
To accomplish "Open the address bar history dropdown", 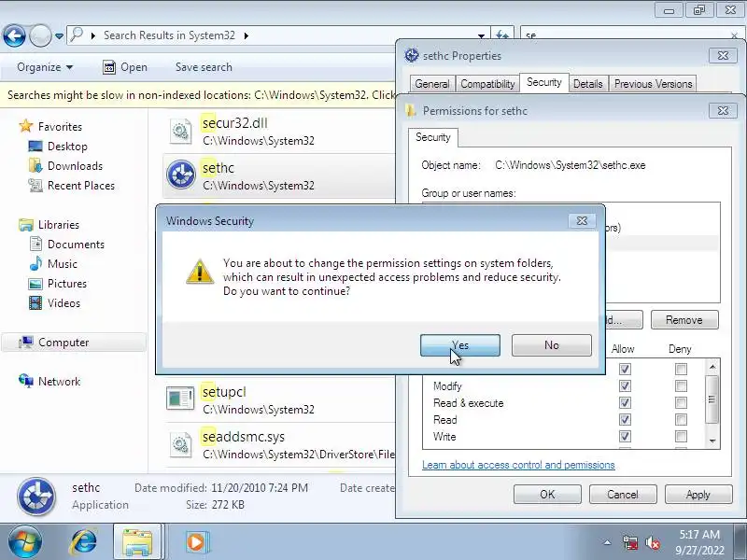I will (481, 35).
